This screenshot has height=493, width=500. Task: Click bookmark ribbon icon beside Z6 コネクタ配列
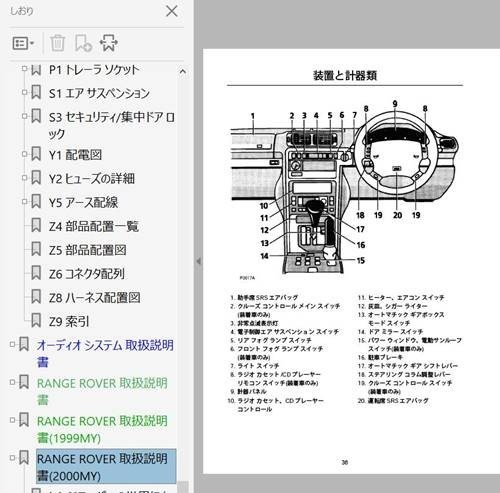pos(36,273)
